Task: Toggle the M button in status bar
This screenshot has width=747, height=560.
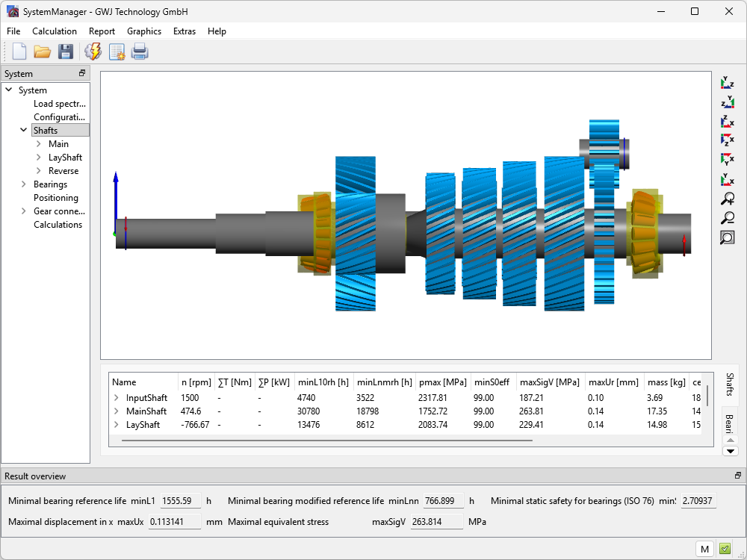Action: [x=704, y=549]
